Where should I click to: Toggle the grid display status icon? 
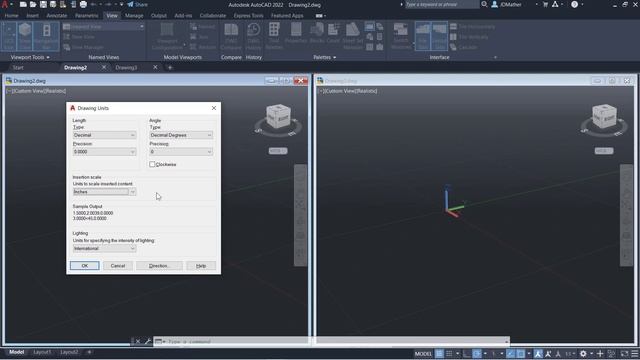439,353
